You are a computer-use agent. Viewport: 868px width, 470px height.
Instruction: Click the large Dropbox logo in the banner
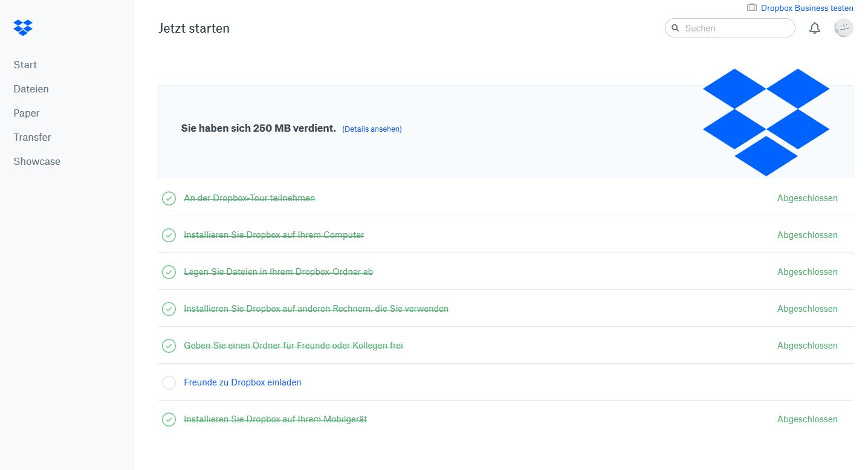pos(766,122)
